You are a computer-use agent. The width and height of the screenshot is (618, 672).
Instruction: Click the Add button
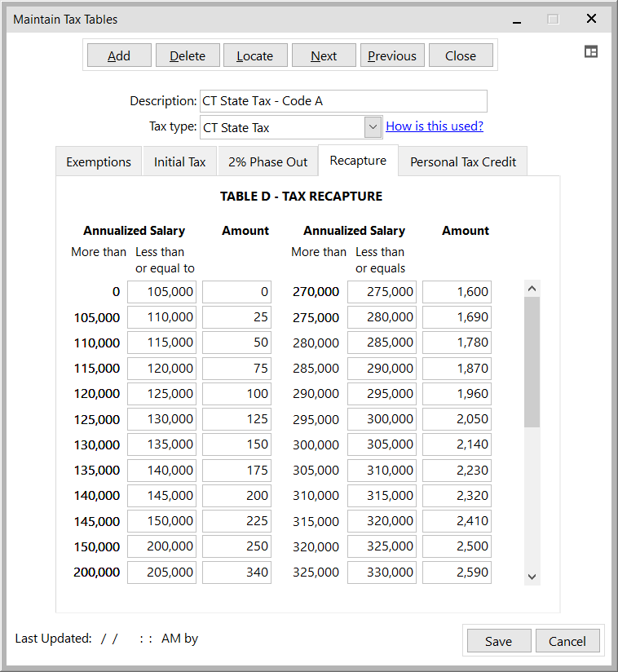119,55
